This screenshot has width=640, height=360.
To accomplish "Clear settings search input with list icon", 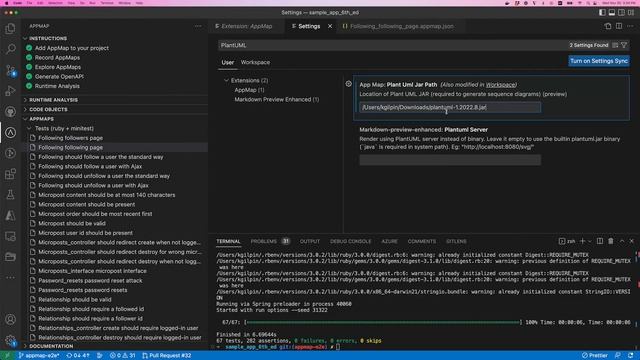I will (x=615, y=45).
